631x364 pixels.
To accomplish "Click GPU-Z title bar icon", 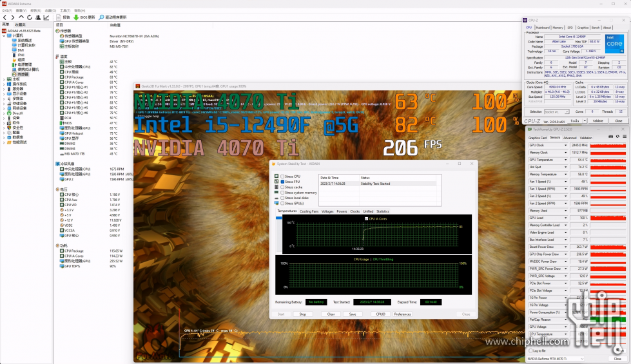I will [530, 129].
